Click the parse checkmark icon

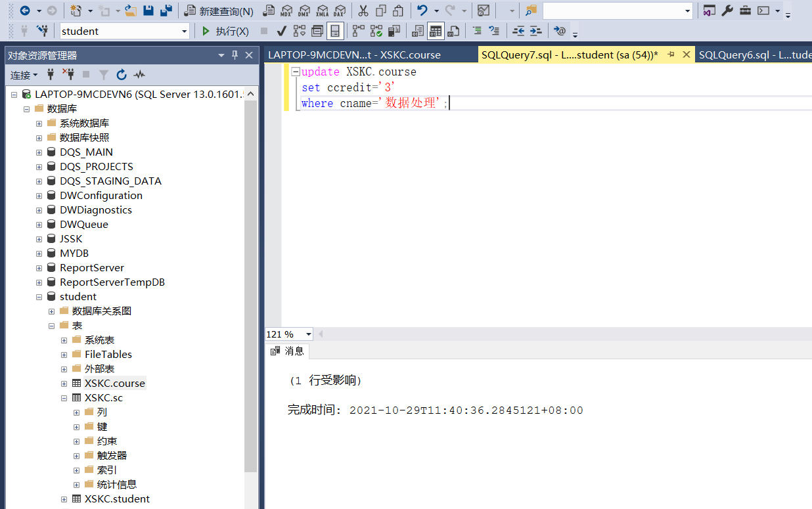click(x=281, y=31)
